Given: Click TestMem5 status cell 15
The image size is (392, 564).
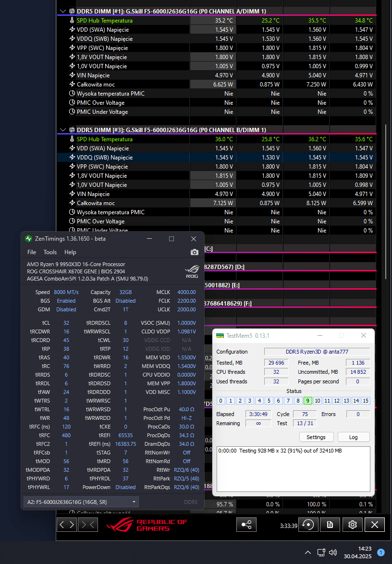Looking at the screenshot, I should coord(366,401).
